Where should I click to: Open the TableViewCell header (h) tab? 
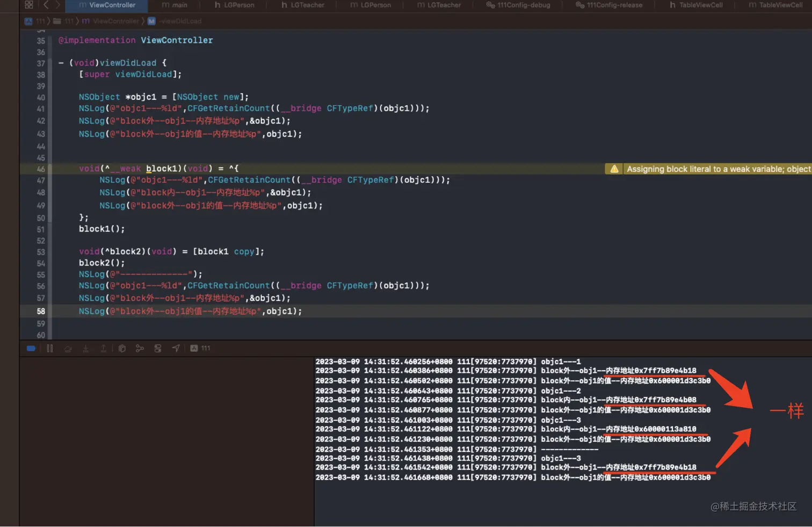pos(696,5)
